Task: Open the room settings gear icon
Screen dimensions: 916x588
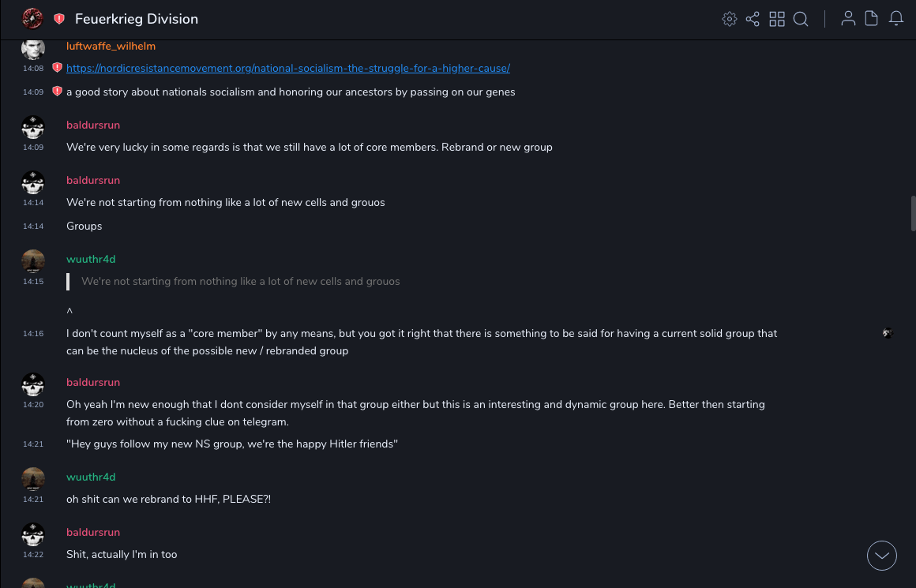Action: [730, 19]
